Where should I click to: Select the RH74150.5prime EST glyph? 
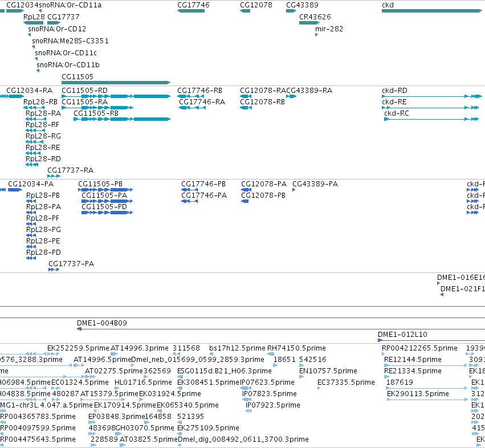[x=271, y=354]
